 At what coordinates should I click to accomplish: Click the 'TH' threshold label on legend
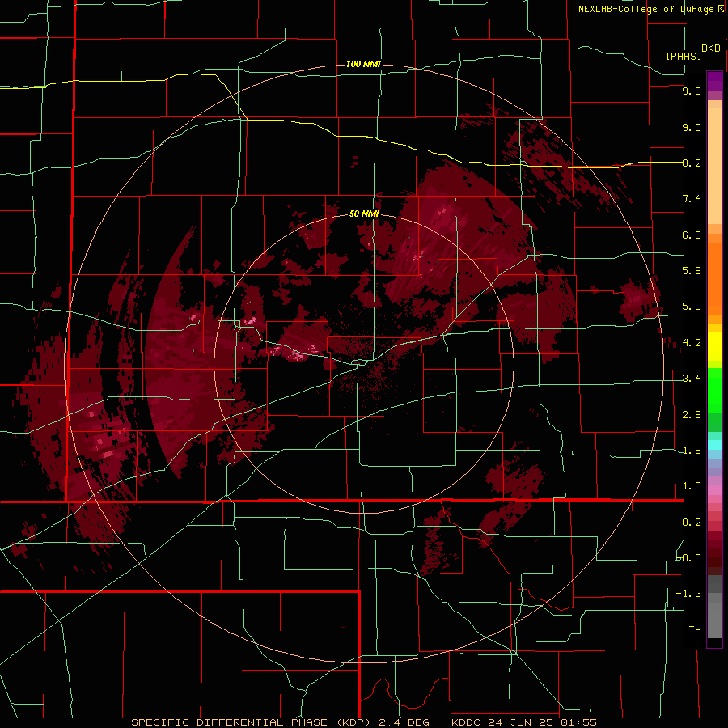coord(695,630)
